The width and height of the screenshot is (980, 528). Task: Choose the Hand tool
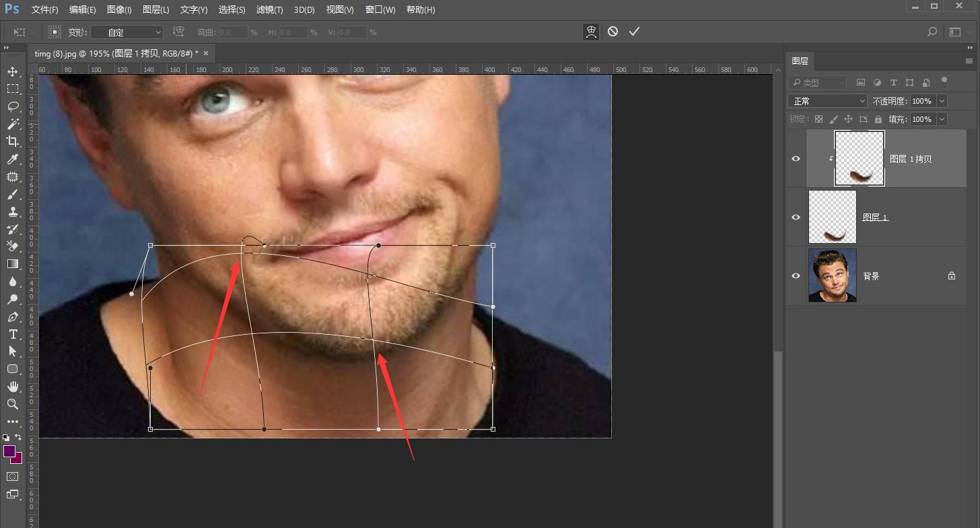(13, 387)
